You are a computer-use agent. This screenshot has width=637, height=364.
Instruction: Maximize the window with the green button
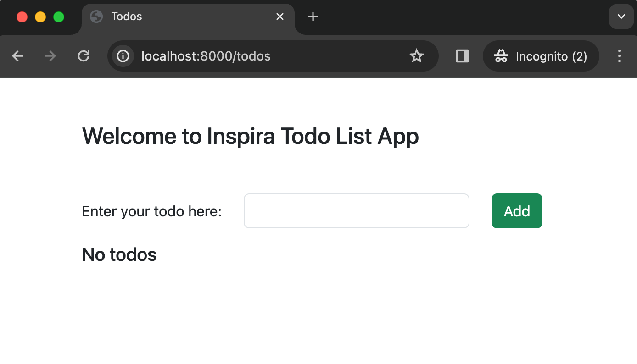[59, 17]
